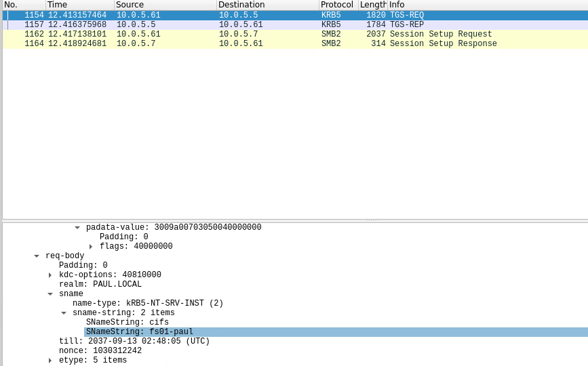Click KRB5 protocol cell of packet 1157

(x=331, y=24)
